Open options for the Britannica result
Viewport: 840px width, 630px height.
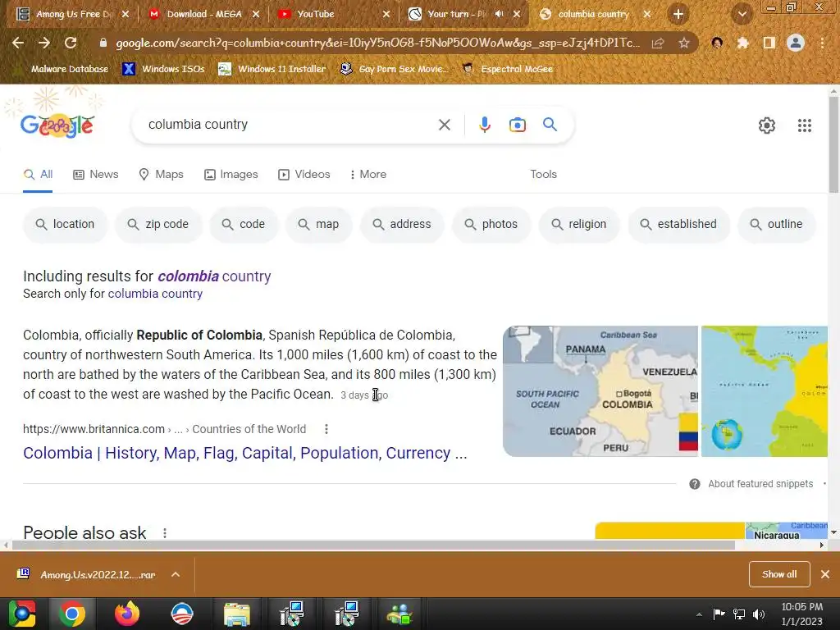click(326, 429)
